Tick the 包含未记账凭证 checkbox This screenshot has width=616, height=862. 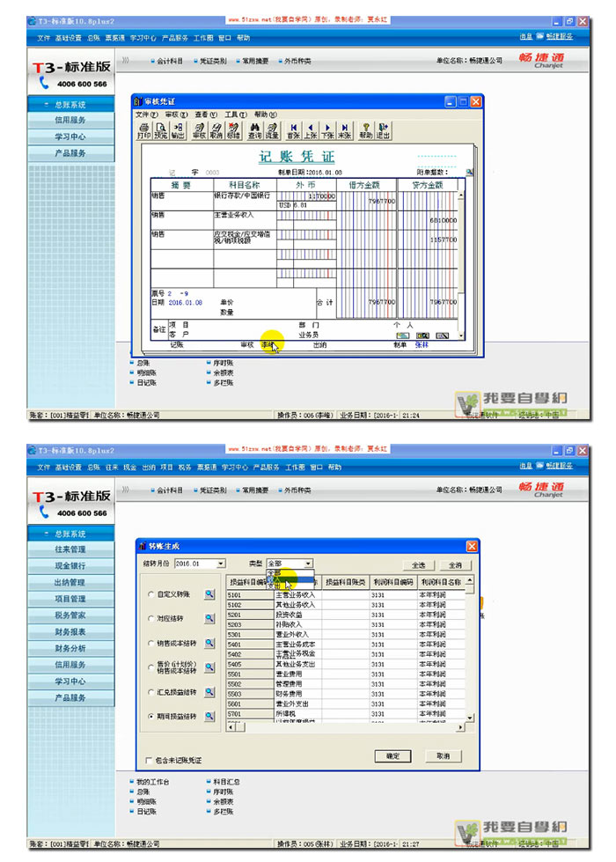coord(149,760)
